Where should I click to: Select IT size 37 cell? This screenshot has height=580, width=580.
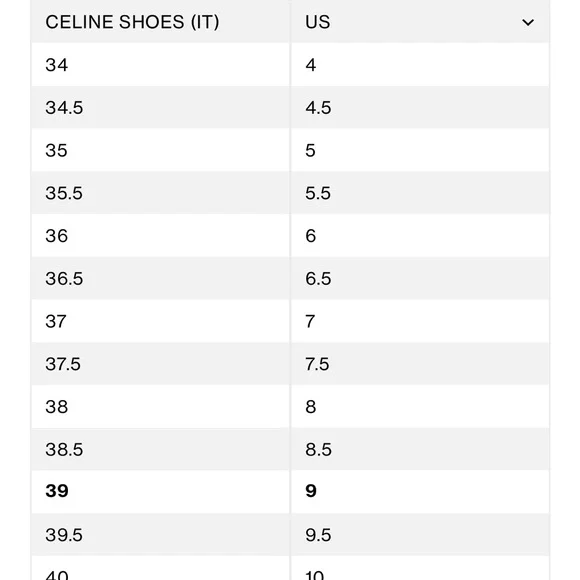point(161,321)
